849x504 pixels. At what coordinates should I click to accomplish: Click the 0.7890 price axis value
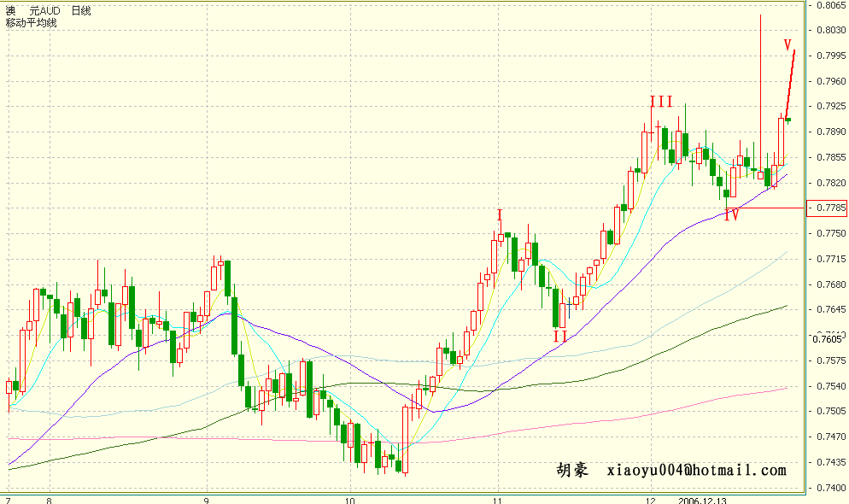831,132
